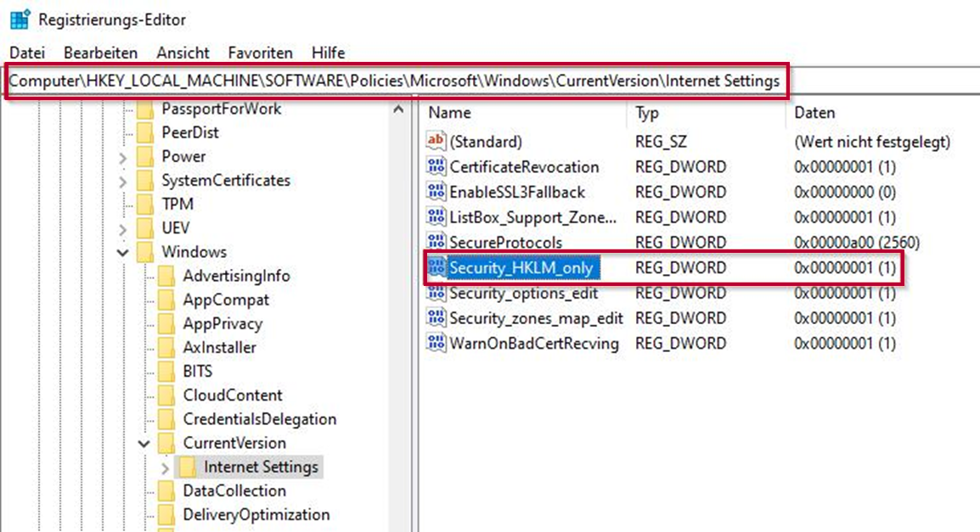980x532 pixels.
Task: Click the folder icon of the BITS key
Action: [168, 372]
